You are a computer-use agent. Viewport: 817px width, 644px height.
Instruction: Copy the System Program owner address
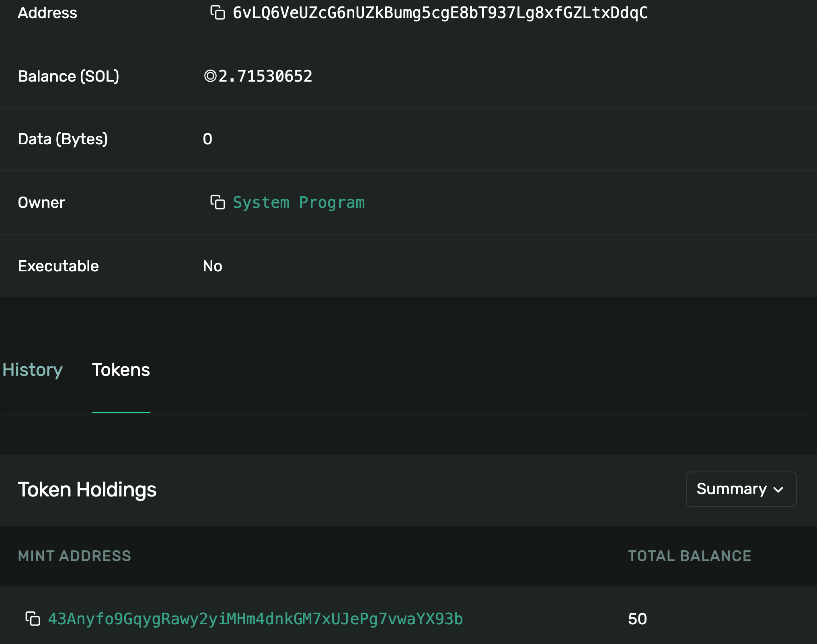point(218,202)
